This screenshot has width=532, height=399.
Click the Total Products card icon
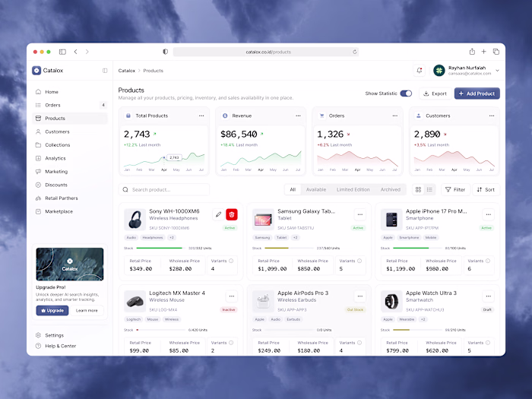coord(128,116)
